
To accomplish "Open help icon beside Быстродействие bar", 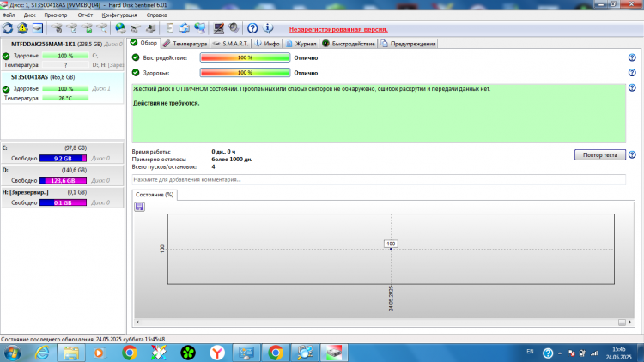I will 632,57.
